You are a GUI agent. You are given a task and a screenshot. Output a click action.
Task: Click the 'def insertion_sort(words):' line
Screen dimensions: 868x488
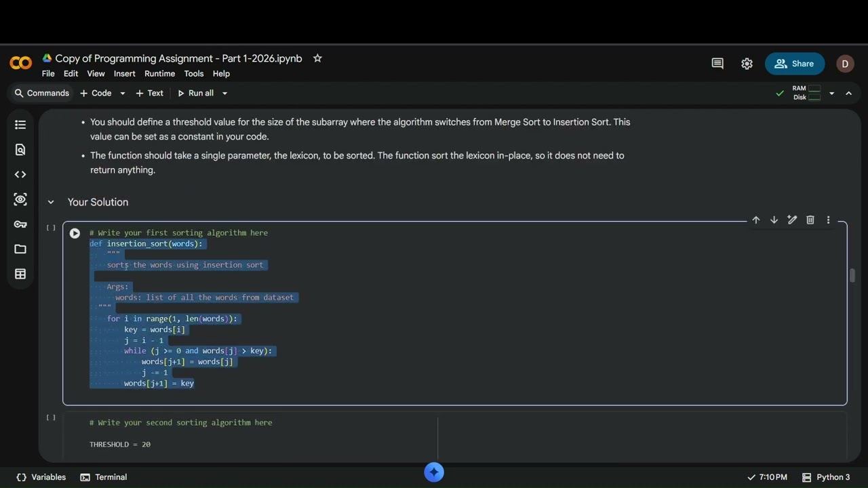tap(146, 244)
